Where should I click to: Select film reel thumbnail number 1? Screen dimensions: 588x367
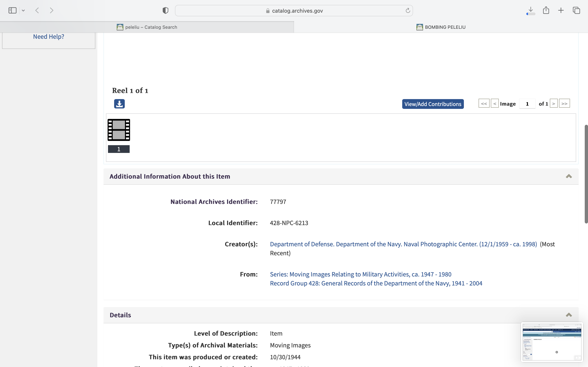point(119,130)
